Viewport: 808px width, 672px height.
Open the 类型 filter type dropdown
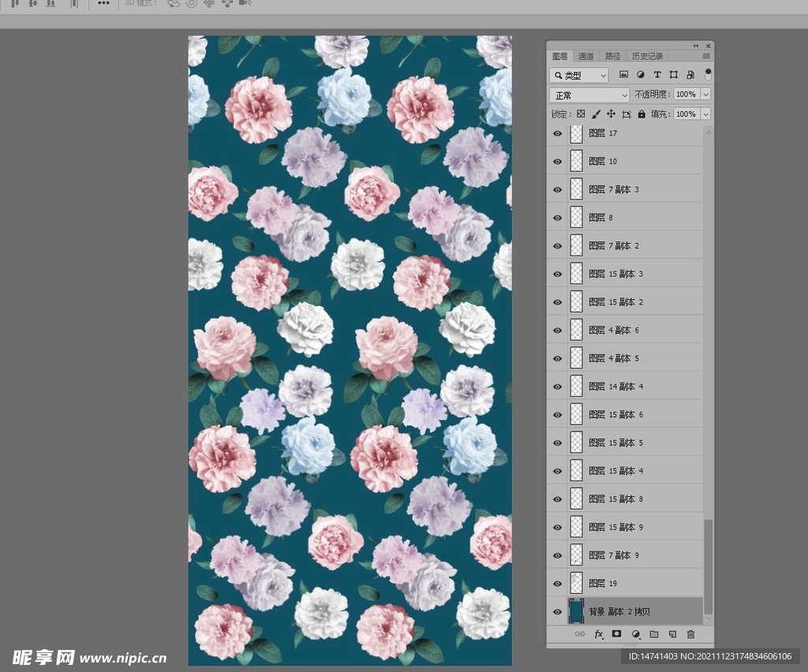pos(579,75)
